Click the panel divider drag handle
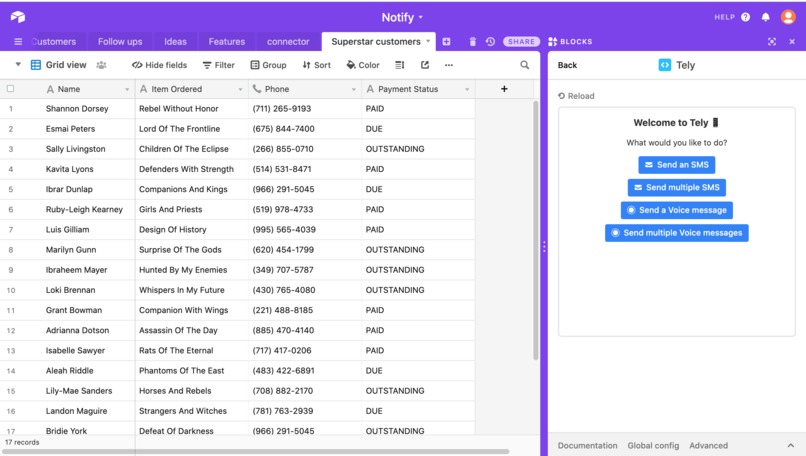806x456 pixels. 544,247
